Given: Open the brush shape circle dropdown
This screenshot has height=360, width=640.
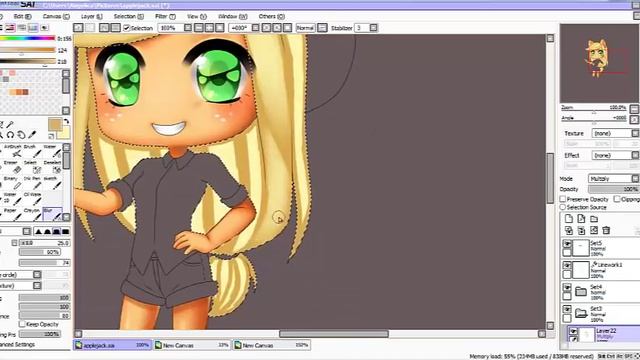Looking at the screenshot, I should pyautogui.click(x=37, y=275).
